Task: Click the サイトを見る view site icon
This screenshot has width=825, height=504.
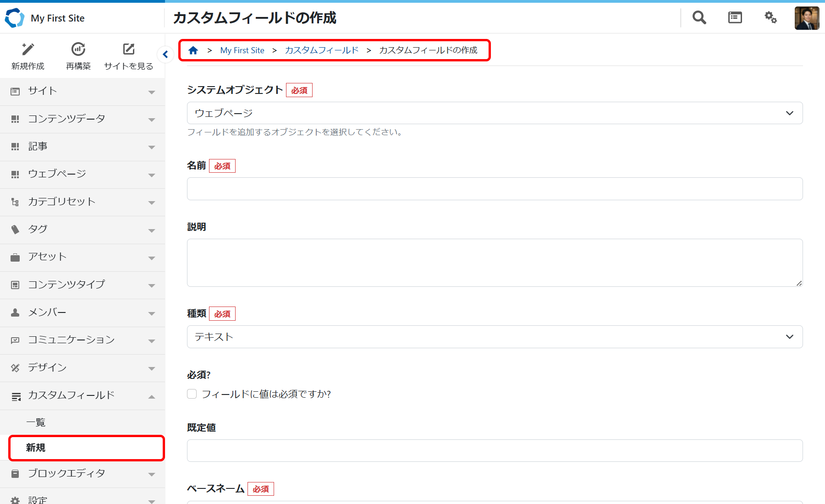Action: (x=129, y=49)
